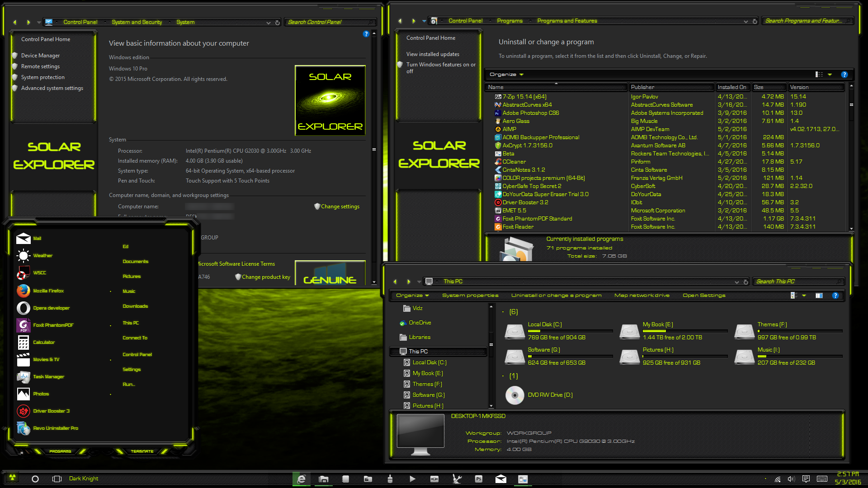868x488 pixels.
Task: Start Driver Booster 3
Action: pos(51,411)
